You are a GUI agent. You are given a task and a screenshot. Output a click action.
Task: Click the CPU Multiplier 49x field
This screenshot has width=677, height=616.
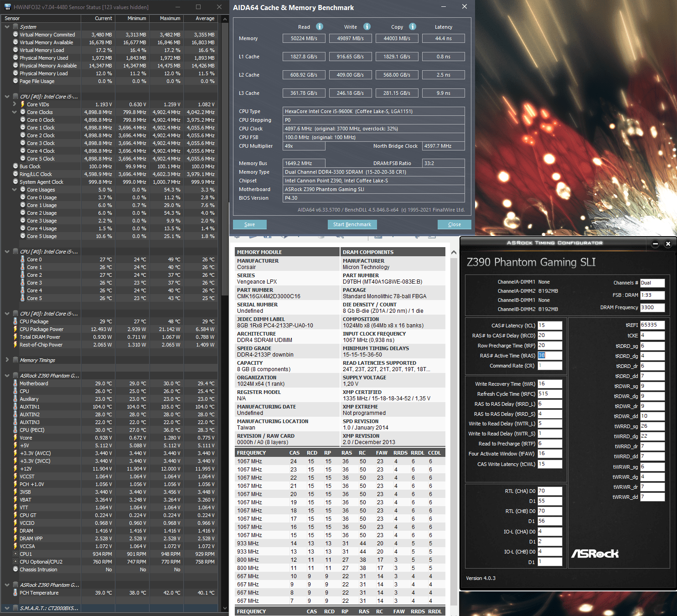click(304, 146)
